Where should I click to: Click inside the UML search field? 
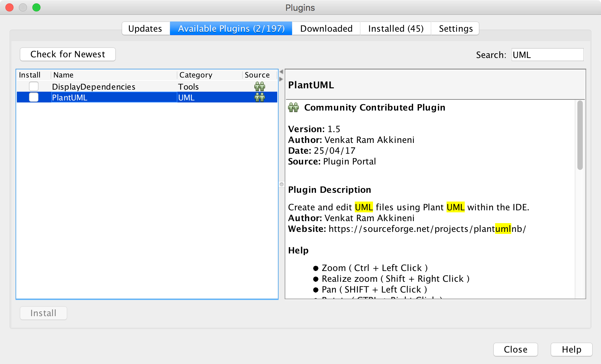point(547,54)
